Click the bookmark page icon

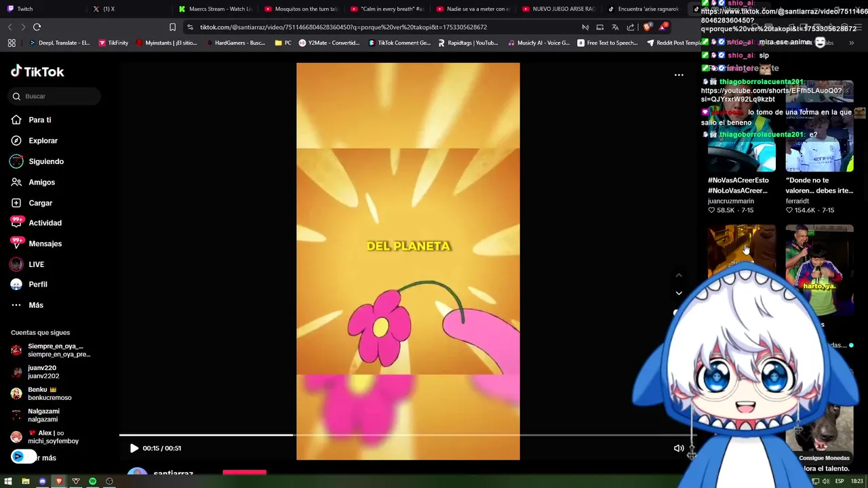(x=172, y=27)
